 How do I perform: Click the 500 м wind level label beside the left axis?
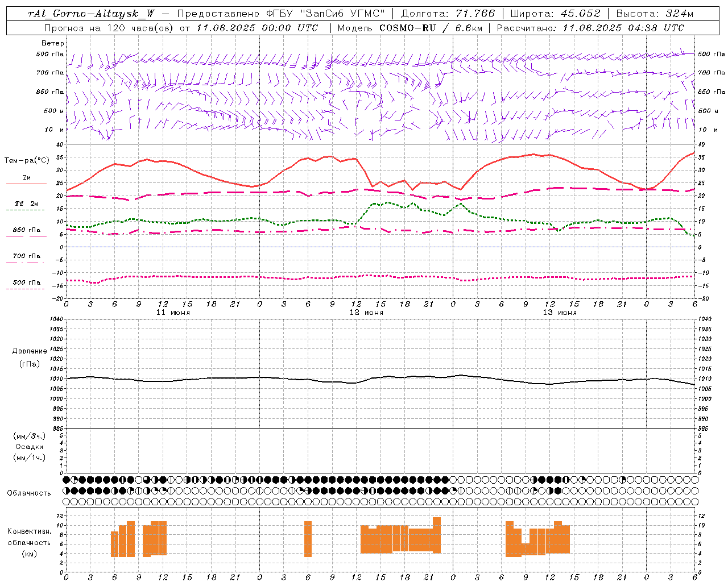[54, 111]
